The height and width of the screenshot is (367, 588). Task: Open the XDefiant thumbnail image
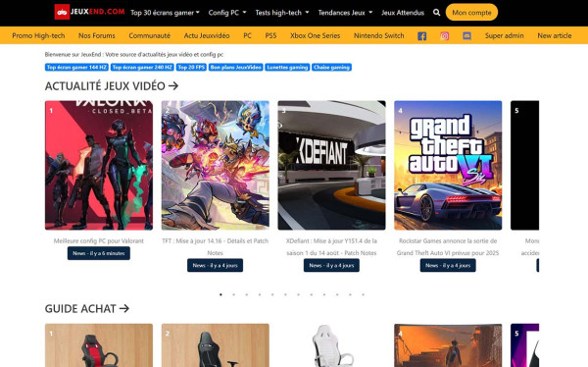(331, 165)
